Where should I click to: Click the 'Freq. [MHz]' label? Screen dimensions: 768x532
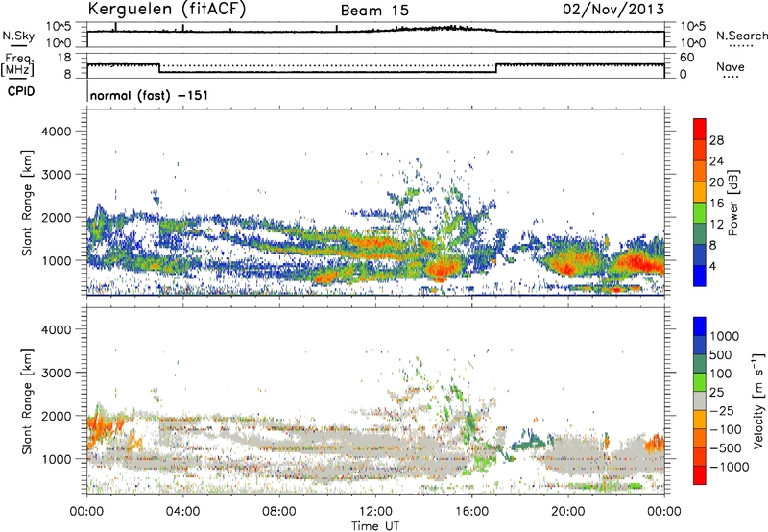pos(17,65)
